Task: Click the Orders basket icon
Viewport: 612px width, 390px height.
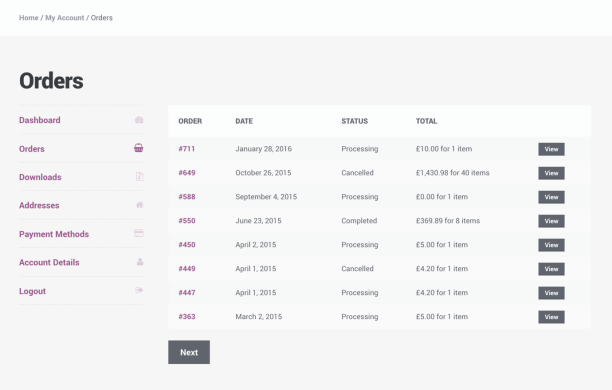Action: pyautogui.click(x=139, y=148)
